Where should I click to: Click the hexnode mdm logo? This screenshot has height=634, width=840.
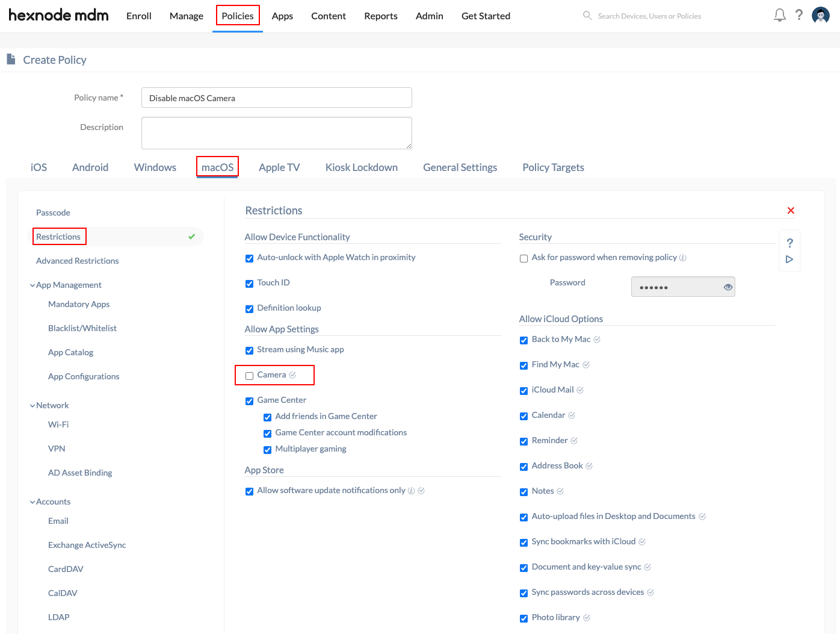click(58, 15)
